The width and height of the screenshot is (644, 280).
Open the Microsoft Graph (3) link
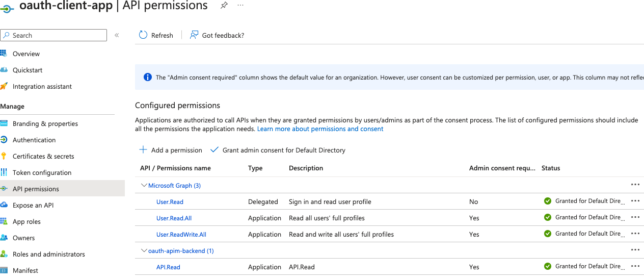(174, 186)
